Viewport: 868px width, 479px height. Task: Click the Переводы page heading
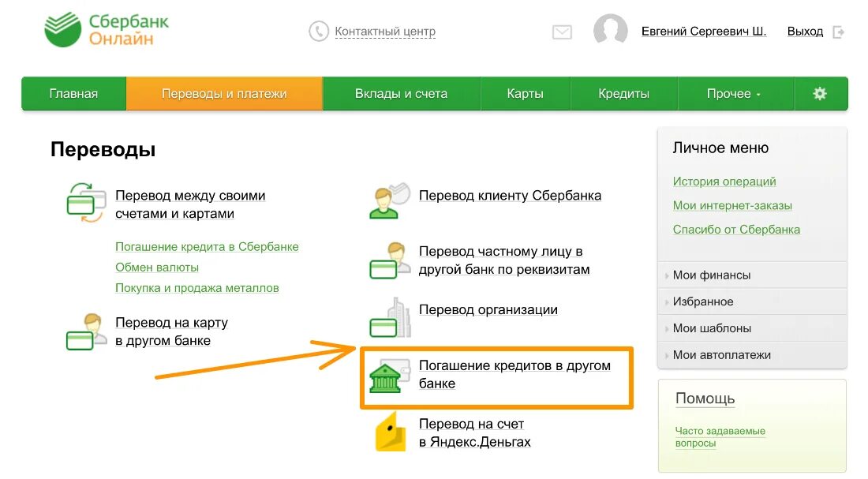(103, 149)
